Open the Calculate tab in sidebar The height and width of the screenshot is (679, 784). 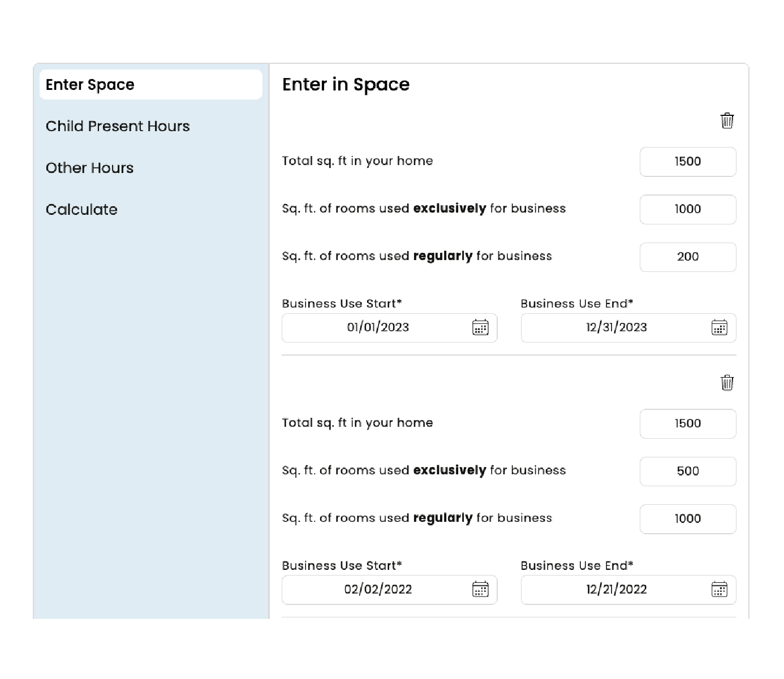point(81,210)
